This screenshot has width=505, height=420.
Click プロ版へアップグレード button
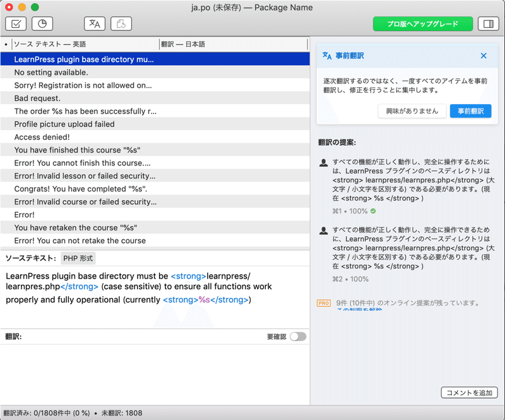pyautogui.click(x=422, y=24)
